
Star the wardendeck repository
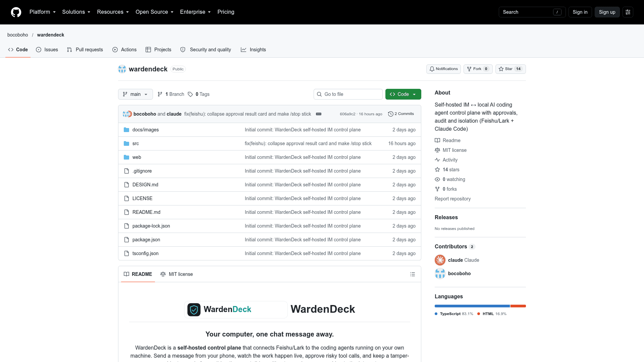[x=511, y=69]
